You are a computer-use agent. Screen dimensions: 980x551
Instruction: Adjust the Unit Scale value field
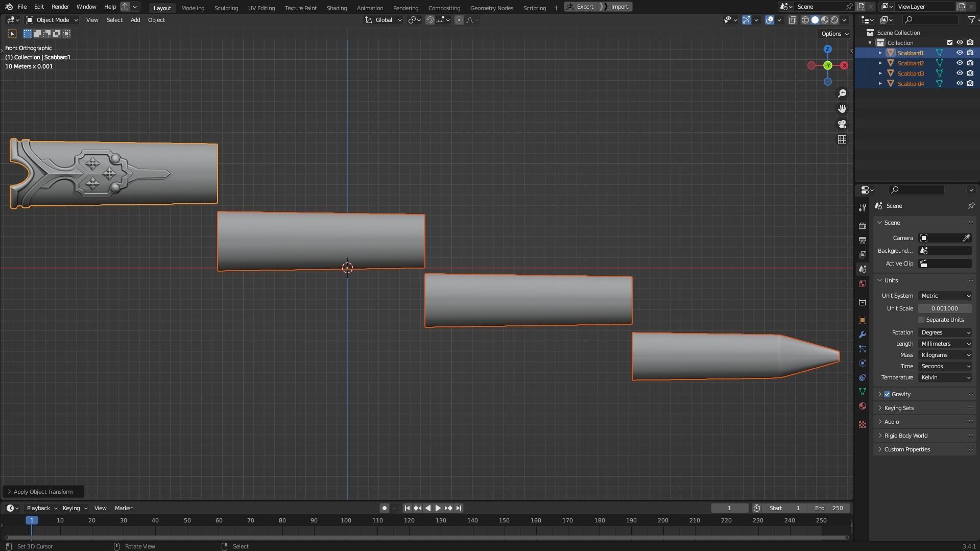click(945, 308)
